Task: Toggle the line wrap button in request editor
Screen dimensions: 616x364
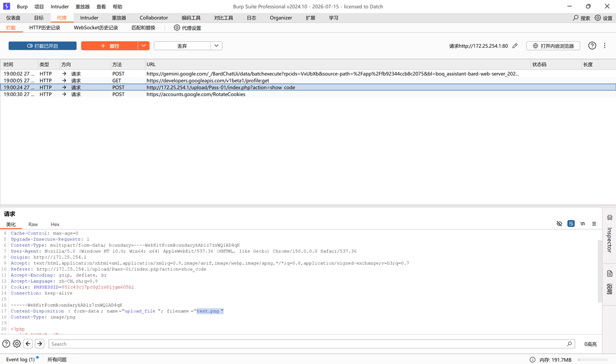Action: point(571,223)
